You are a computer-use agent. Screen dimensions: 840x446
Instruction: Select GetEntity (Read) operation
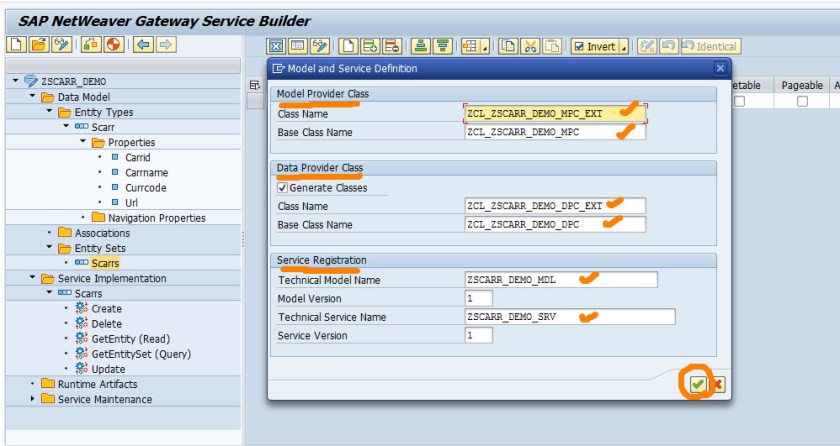[131, 339]
